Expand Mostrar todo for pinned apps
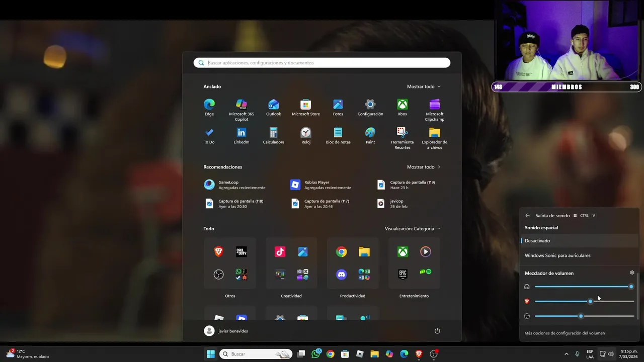The width and height of the screenshot is (644, 362). tap(424, 86)
